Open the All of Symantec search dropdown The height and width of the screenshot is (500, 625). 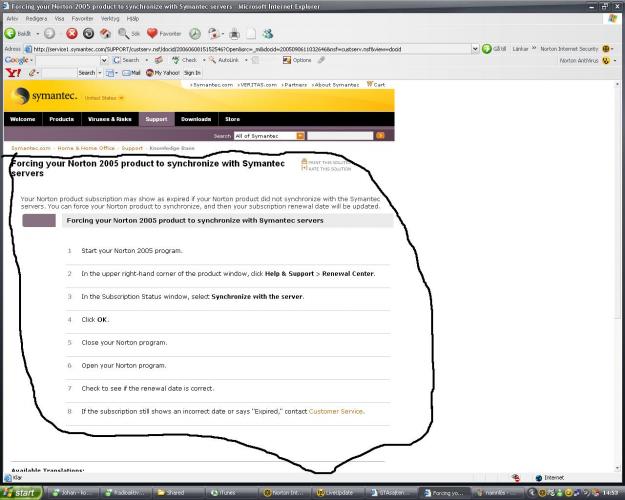(x=300, y=135)
